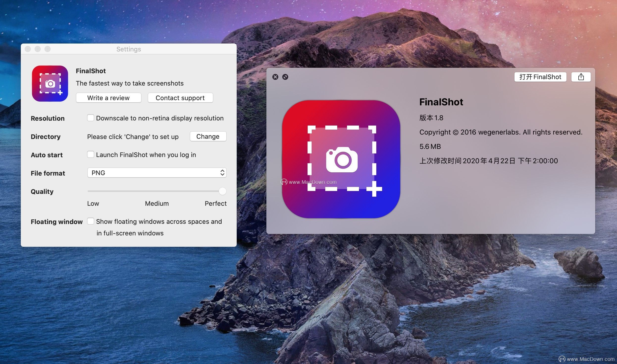Check Show floating windows across spaces
617x364 pixels.
click(x=91, y=221)
